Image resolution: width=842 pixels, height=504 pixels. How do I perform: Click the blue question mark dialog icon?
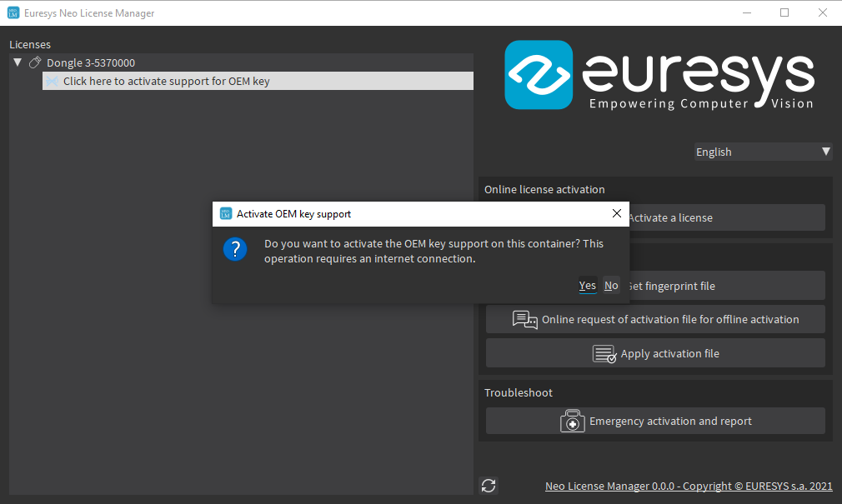[235, 249]
